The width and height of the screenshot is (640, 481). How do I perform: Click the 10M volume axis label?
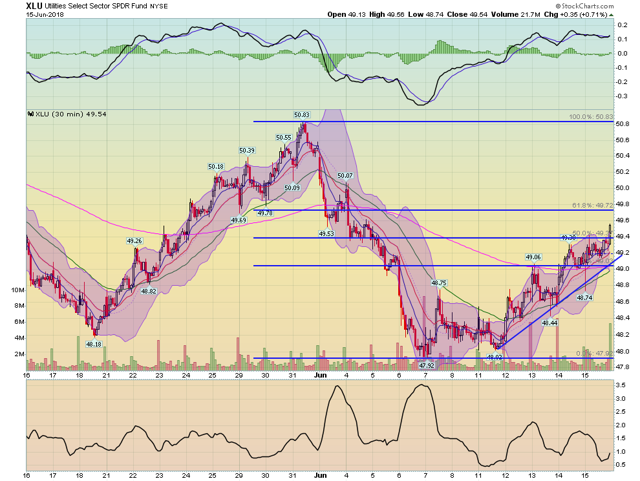[18, 290]
